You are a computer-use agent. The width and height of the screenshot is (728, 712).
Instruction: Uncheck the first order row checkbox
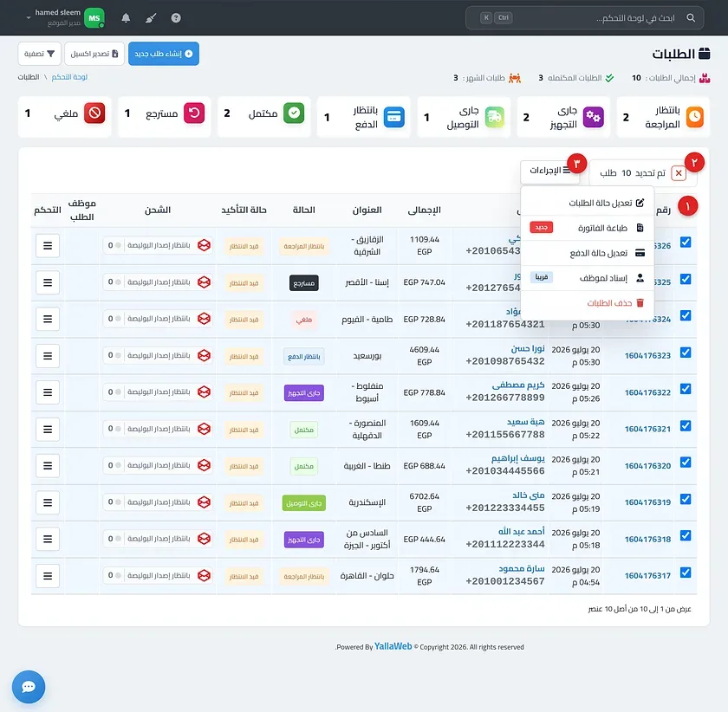[686, 242]
